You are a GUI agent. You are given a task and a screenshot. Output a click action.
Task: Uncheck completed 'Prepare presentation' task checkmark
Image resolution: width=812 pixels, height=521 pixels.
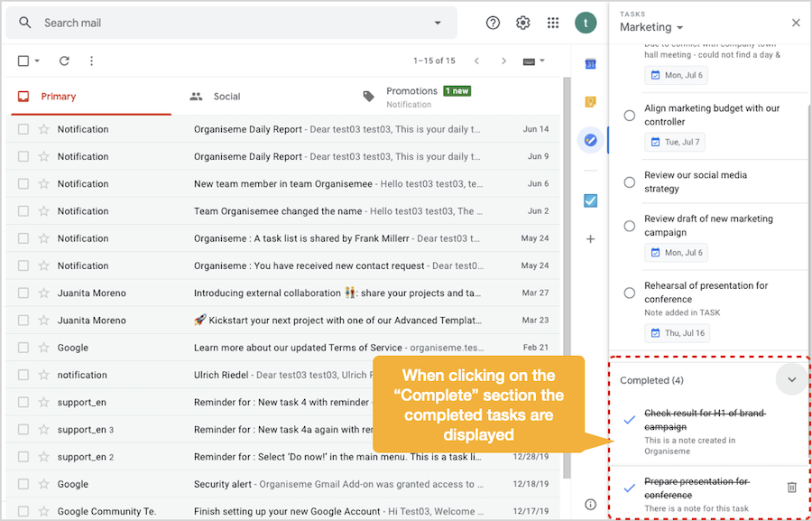[629, 488]
